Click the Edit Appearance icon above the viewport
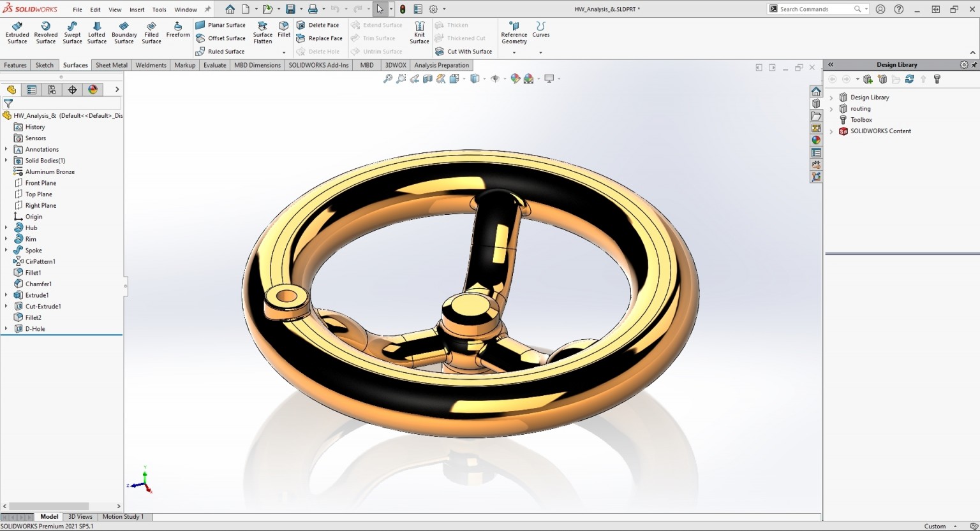Viewport: 980px width, 531px height. point(515,78)
